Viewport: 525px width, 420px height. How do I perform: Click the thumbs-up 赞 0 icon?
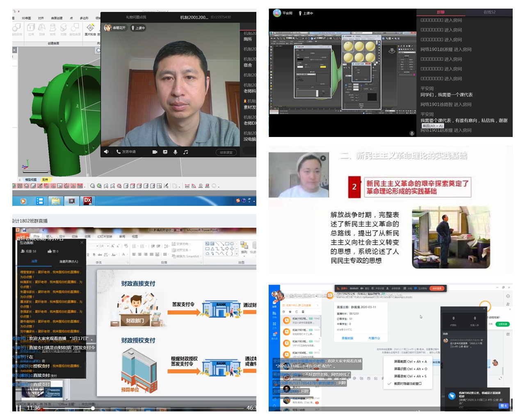tap(53, 251)
